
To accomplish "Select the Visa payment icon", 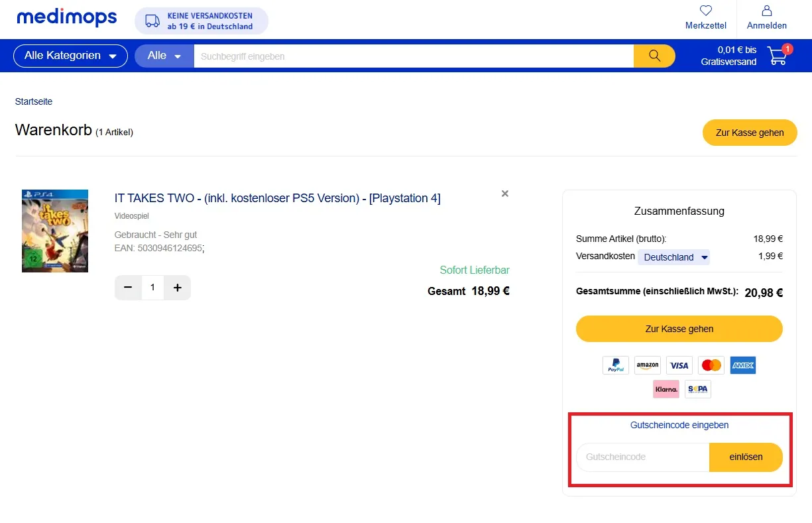I will [679, 365].
